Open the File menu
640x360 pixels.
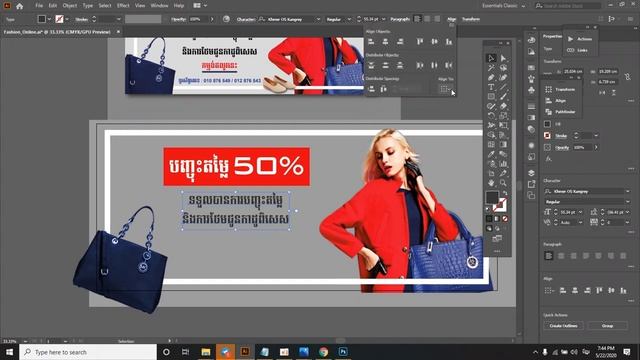39,6
